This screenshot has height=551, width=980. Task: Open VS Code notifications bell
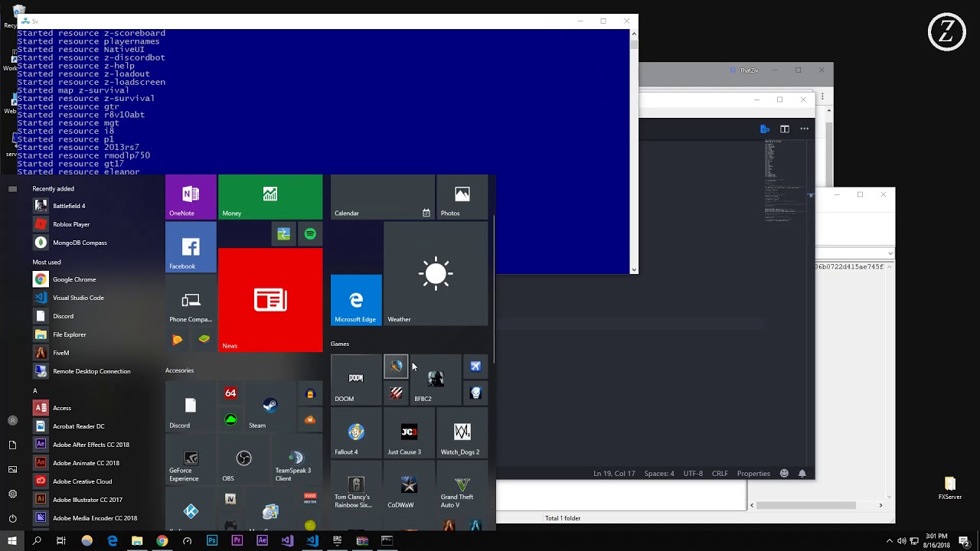(x=802, y=474)
